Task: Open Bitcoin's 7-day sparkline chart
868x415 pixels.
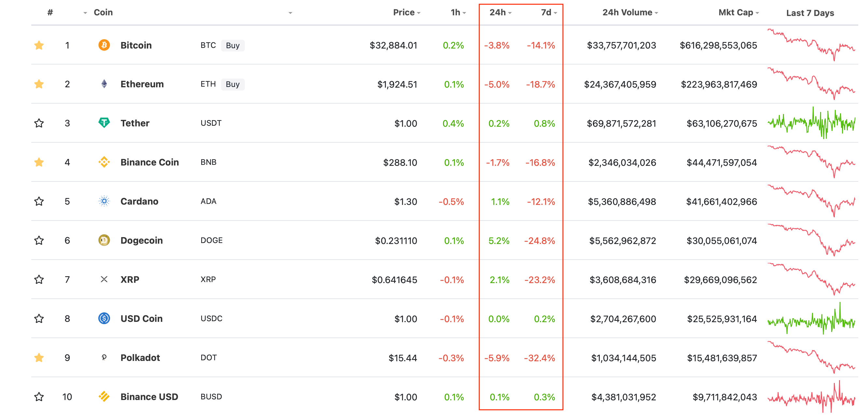Action: tap(811, 45)
